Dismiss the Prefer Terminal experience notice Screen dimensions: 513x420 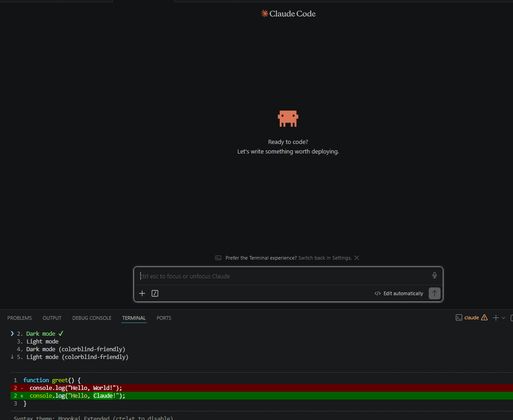357,258
